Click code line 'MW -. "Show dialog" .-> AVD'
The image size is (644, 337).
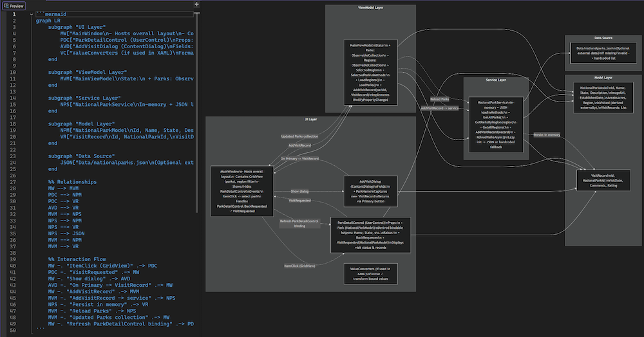coord(89,278)
